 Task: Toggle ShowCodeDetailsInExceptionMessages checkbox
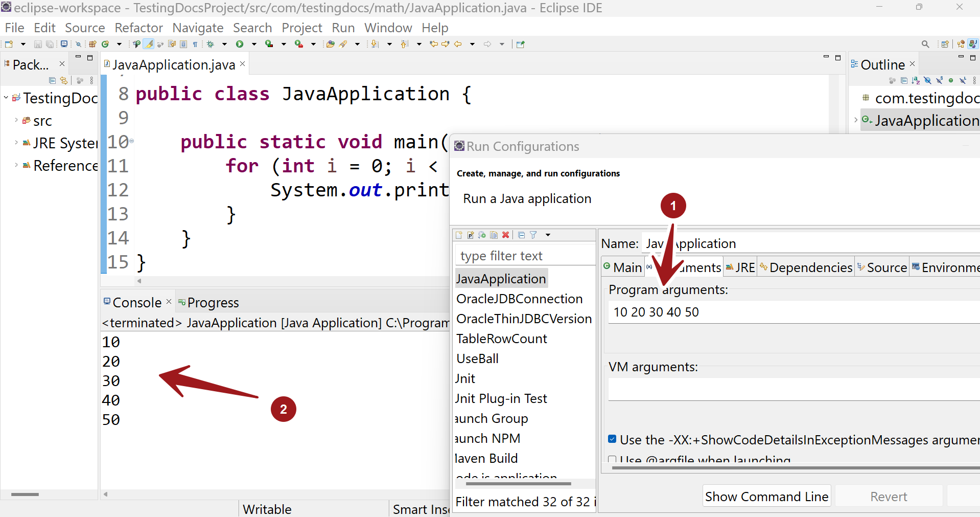(x=612, y=439)
